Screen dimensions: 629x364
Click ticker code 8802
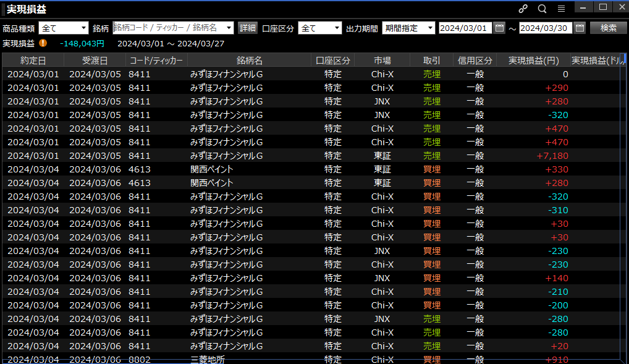pyautogui.click(x=139, y=359)
